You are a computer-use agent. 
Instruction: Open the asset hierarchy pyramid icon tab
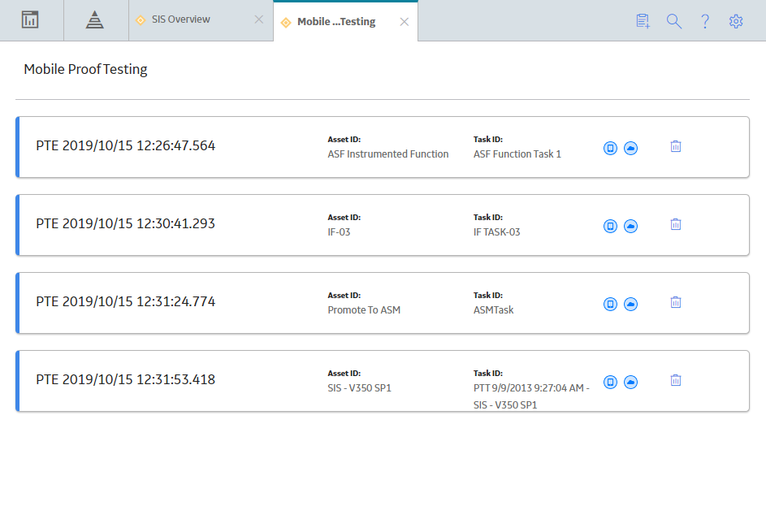[95, 20]
